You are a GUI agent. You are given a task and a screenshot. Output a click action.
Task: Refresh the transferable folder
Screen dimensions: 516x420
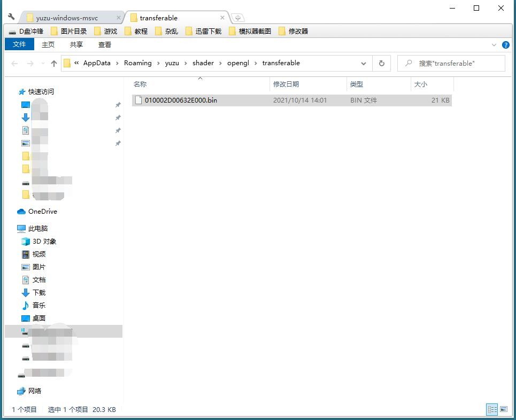coord(382,64)
